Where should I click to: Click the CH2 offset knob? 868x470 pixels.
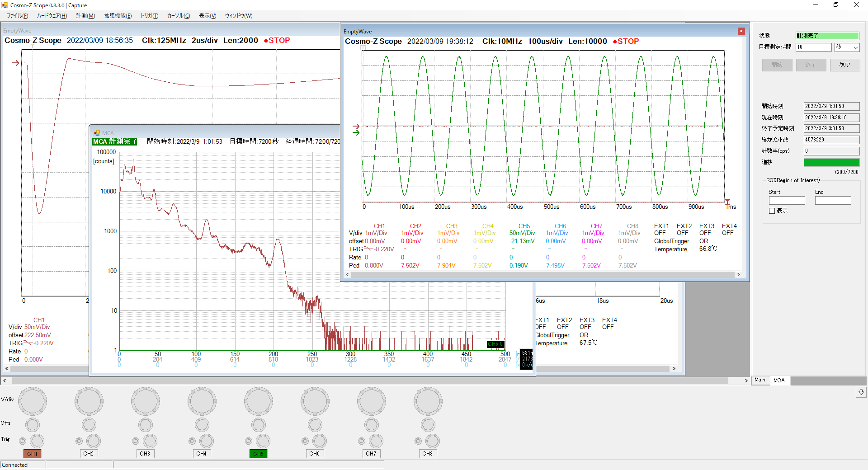click(89, 425)
